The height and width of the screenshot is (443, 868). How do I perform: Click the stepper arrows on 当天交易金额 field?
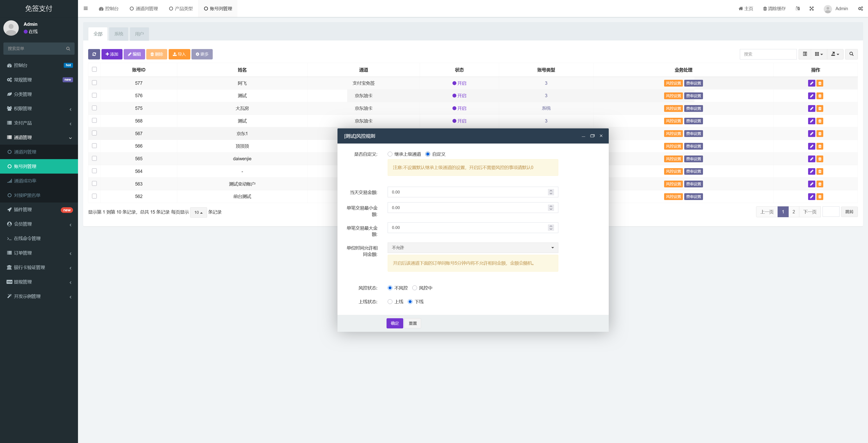(551, 192)
